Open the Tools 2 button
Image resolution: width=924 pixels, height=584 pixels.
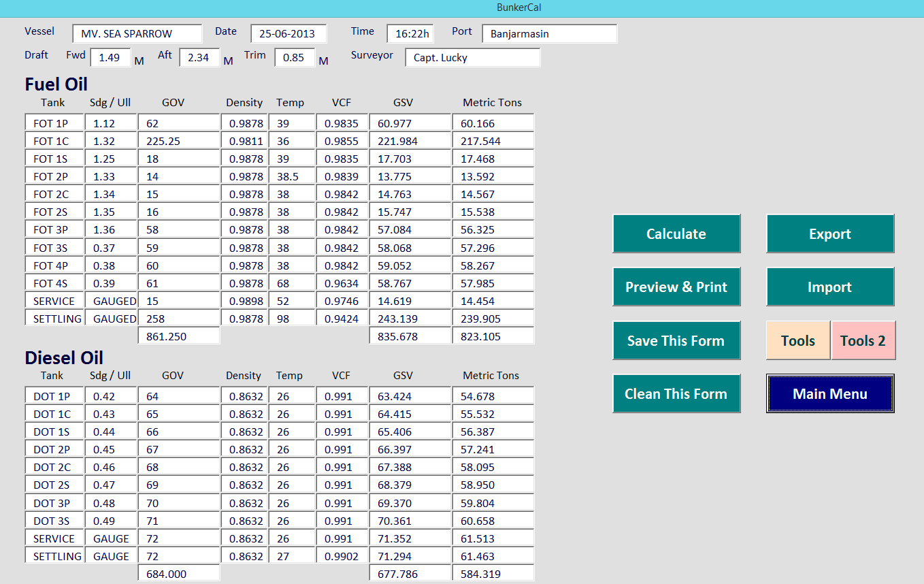863,340
